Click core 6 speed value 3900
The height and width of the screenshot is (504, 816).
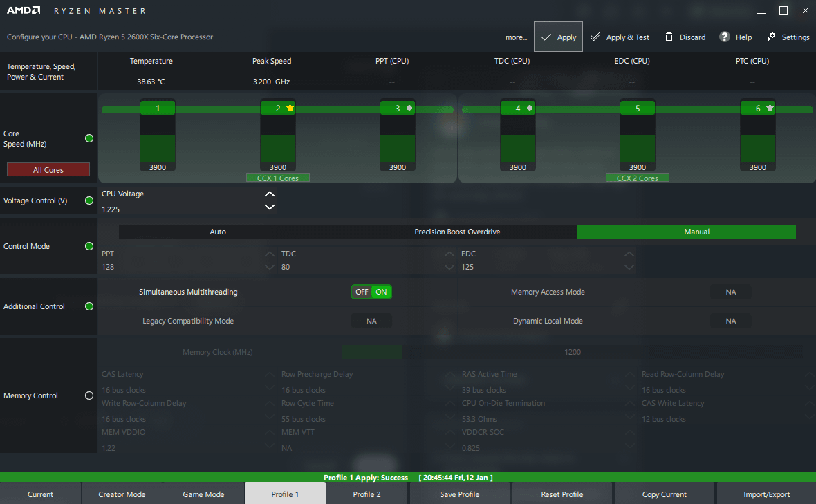[x=758, y=167]
